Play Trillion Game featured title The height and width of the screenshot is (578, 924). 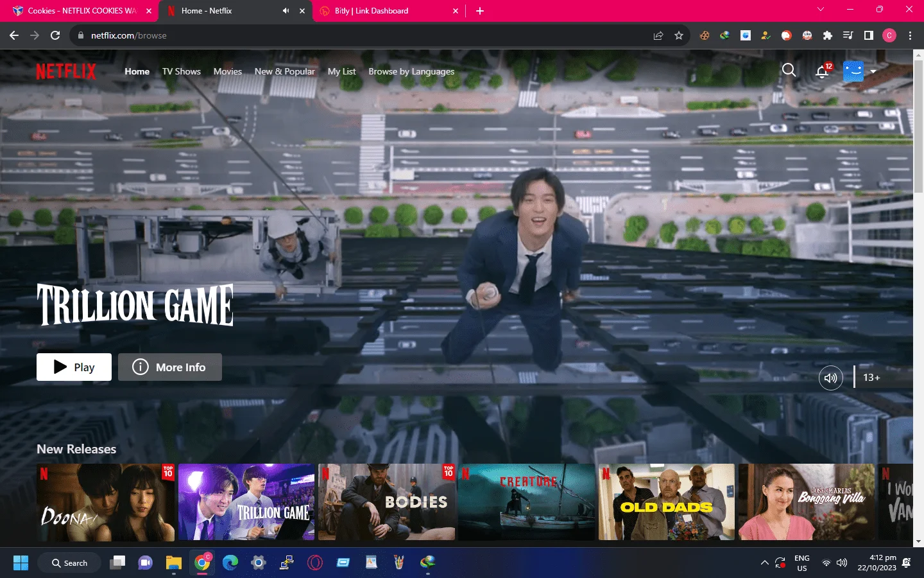click(74, 367)
